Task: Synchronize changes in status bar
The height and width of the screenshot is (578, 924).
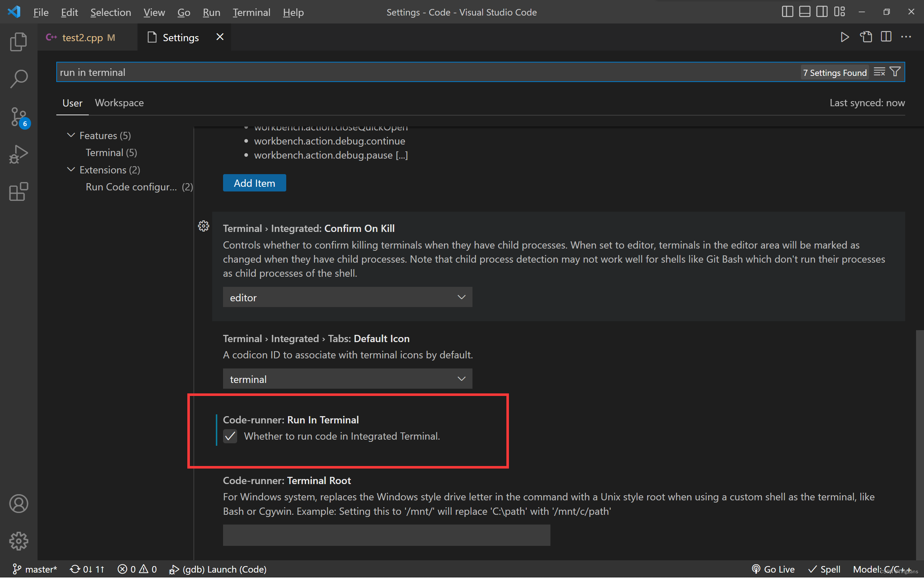Action: click(x=87, y=569)
